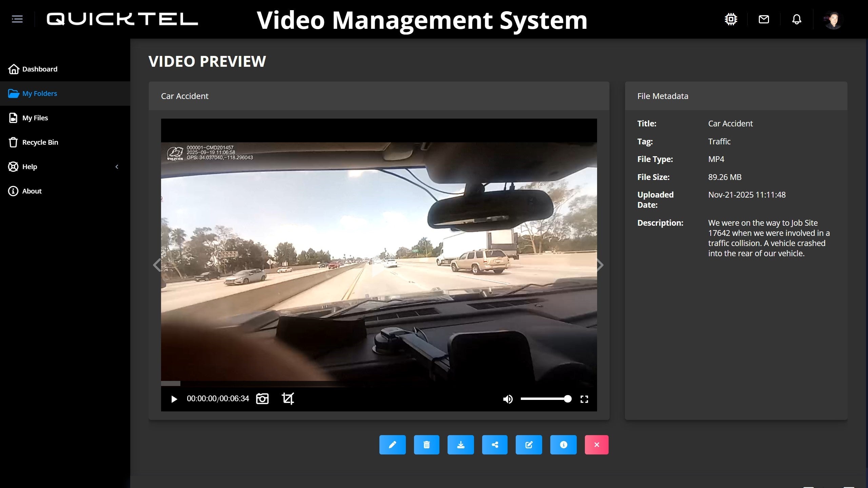The image size is (868, 488).
Task: Toggle fullscreen video mode
Action: pyautogui.click(x=584, y=399)
